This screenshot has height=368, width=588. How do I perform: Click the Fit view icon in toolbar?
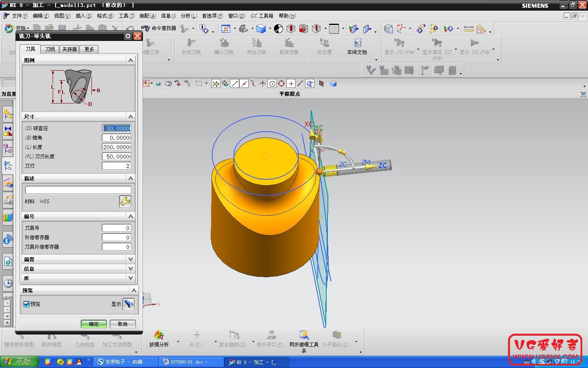tap(226, 29)
